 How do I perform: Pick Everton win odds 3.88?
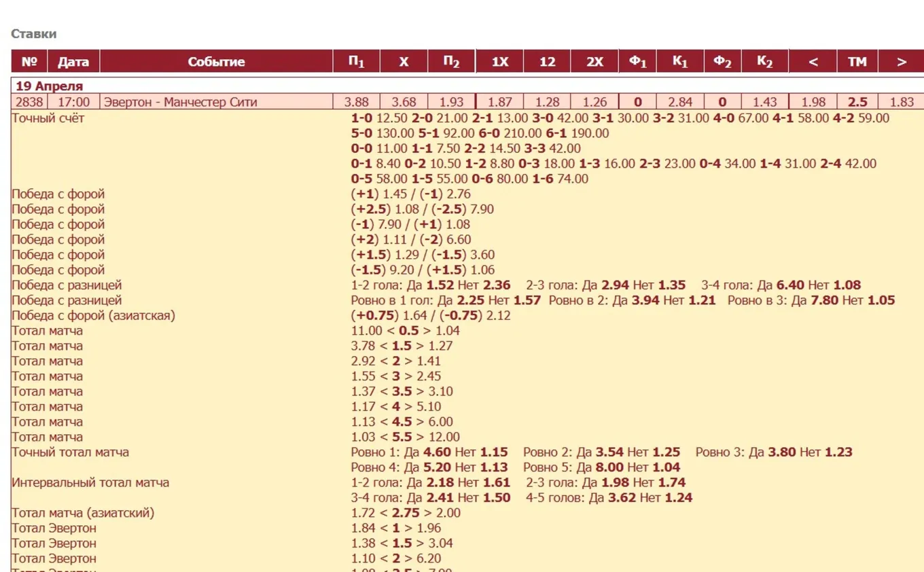pos(356,102)
